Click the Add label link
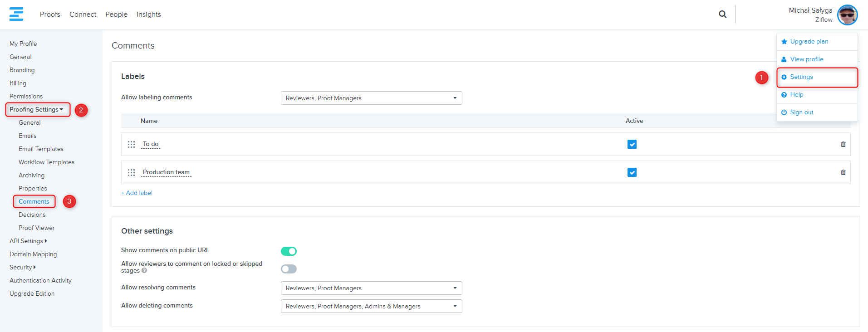Viewport: 868px width, 332px height. tap(137, 193)
